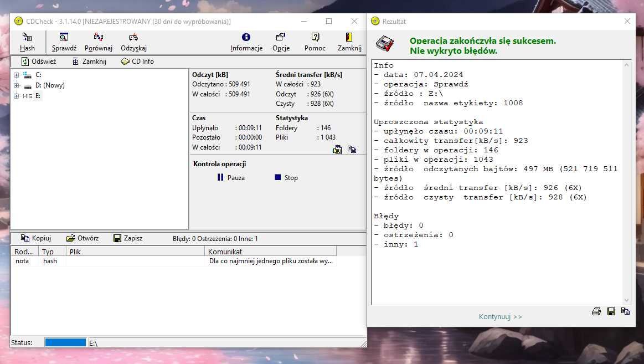Copy the result using copy icon
The image size is (644, 364).
[626, 311]
